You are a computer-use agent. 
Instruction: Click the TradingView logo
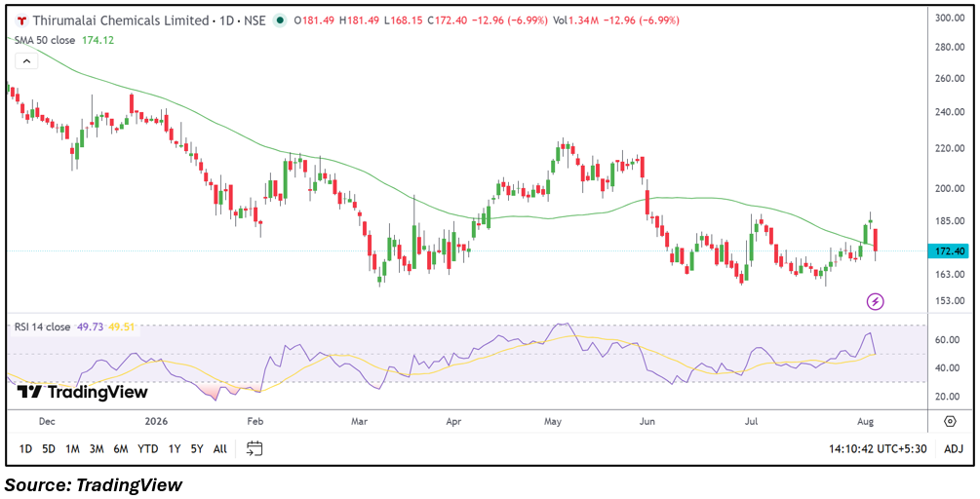click(x=83, y=392)
